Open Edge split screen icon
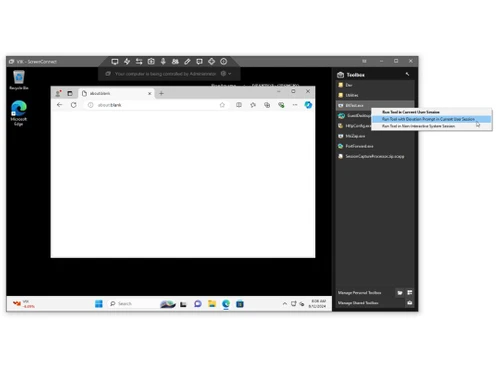The width and height of the screenshot is (500, 375). [x=239, y=105]
